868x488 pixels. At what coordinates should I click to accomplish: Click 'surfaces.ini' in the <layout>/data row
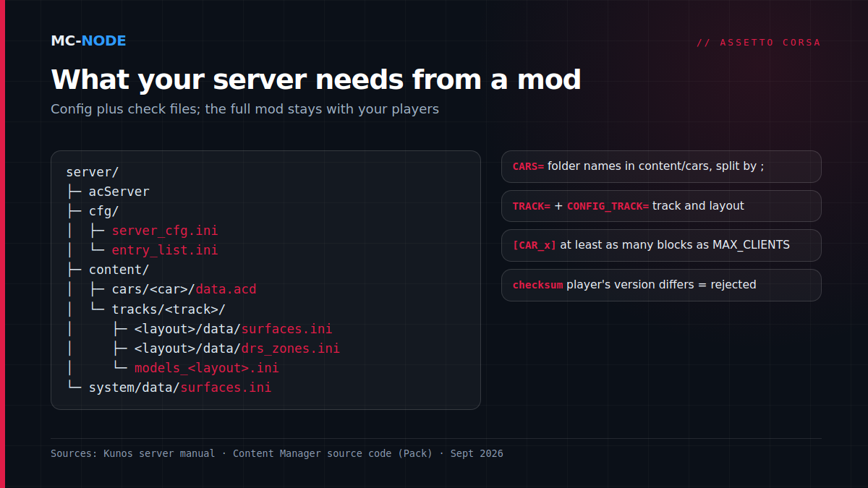point(287,329)
